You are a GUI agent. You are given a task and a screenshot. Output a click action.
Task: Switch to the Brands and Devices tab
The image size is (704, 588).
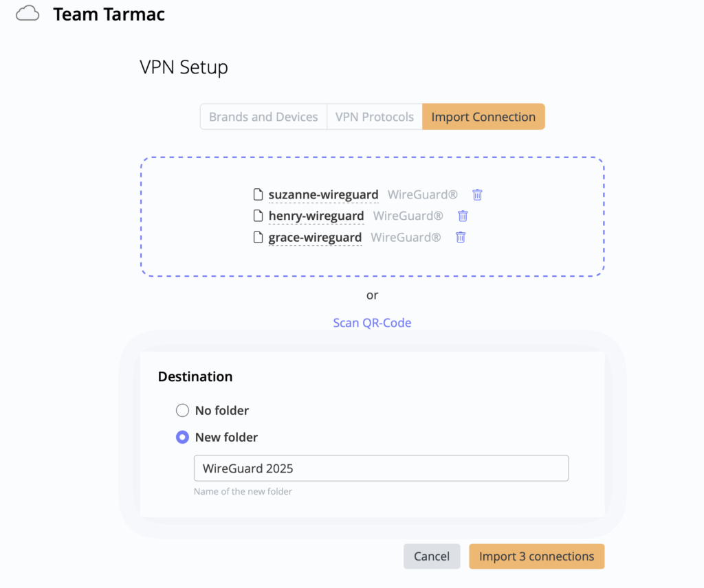pyautogui.click(x=263, y=117)
